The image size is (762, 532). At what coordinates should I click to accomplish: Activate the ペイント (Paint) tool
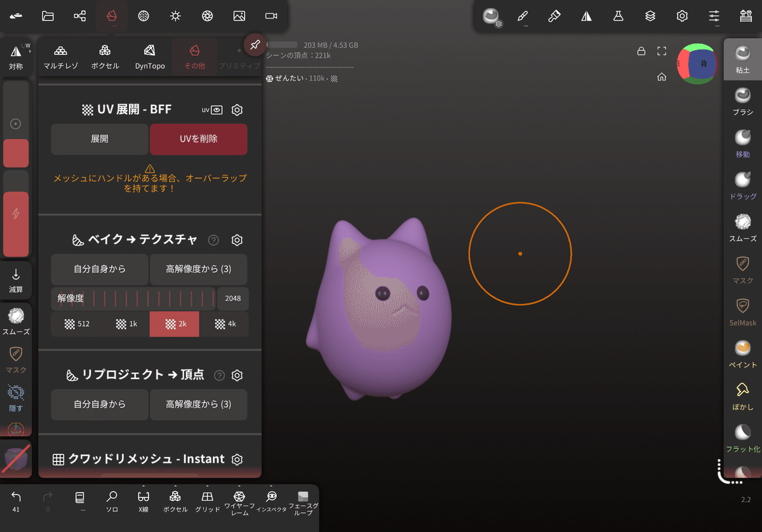coord(742,356)
